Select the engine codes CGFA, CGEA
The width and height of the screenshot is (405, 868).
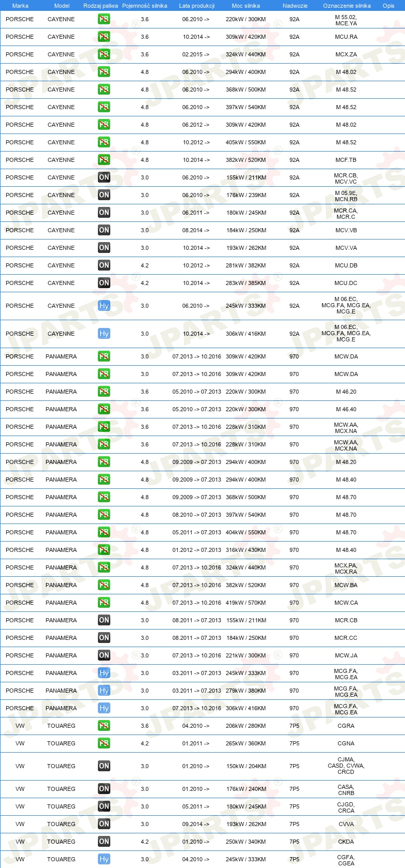(346, 860)
